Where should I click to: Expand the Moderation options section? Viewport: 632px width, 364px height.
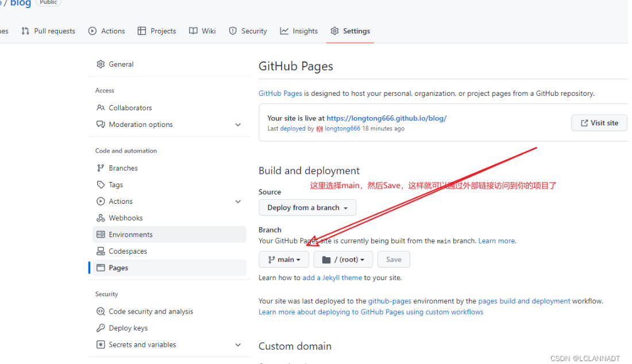point(238,125)
